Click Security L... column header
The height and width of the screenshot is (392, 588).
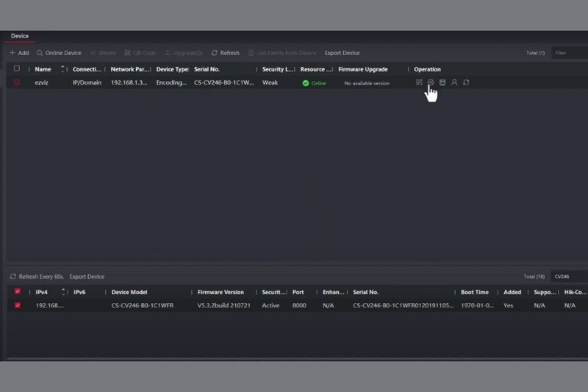click(x=278, y=69)
